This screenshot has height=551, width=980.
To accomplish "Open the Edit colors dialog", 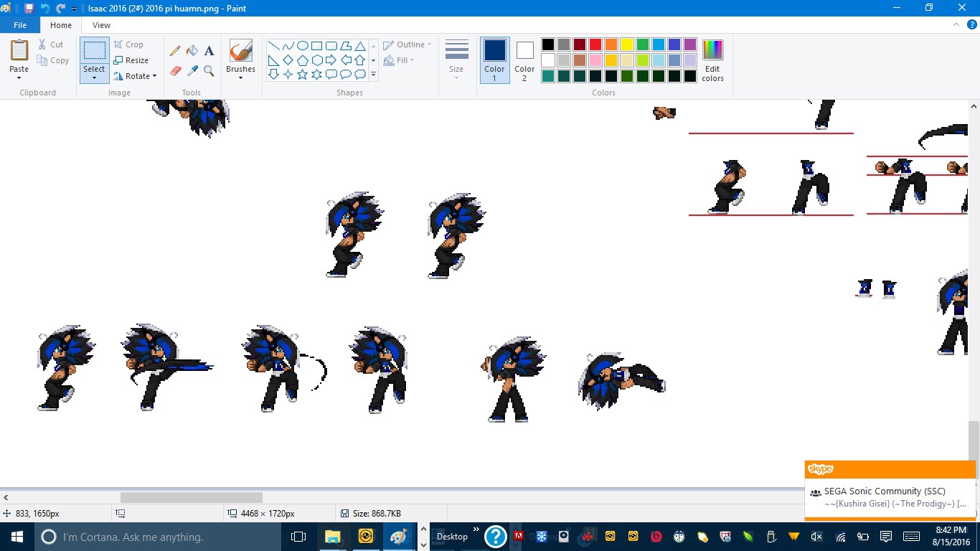I will pos(712,60).
